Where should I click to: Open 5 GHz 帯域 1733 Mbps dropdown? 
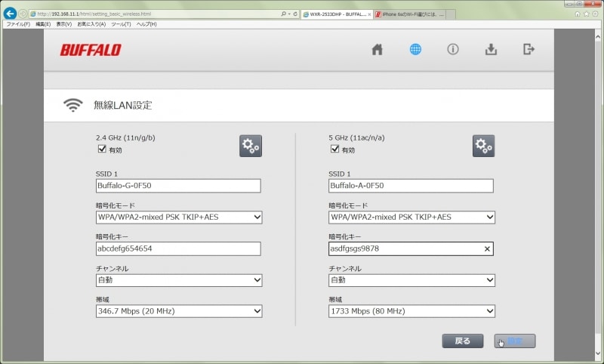pyautogui.click(x=411, y=311)
